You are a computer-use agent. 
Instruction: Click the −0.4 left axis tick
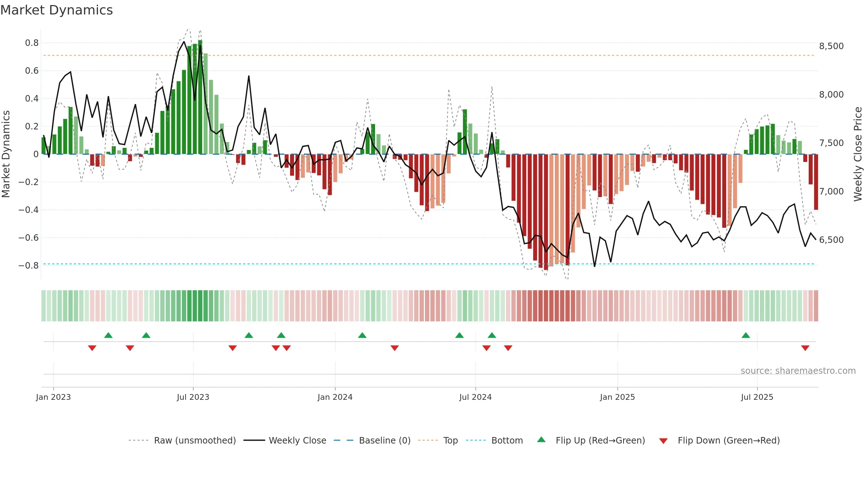(x=29, y=210)
